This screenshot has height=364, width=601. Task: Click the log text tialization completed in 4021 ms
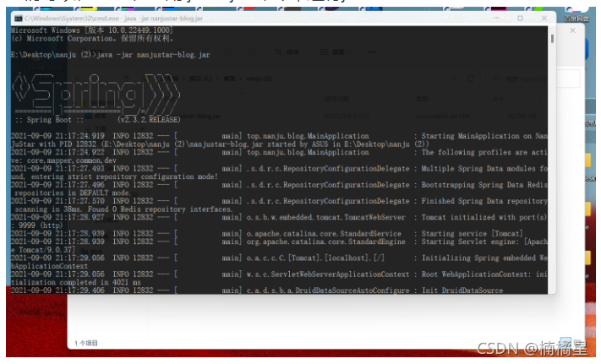[x=75, y=282]
